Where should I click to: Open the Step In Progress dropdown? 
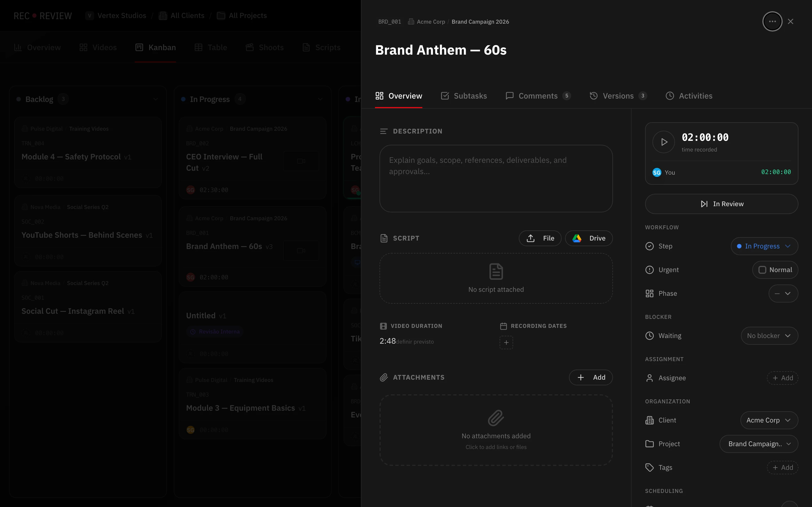764,246
